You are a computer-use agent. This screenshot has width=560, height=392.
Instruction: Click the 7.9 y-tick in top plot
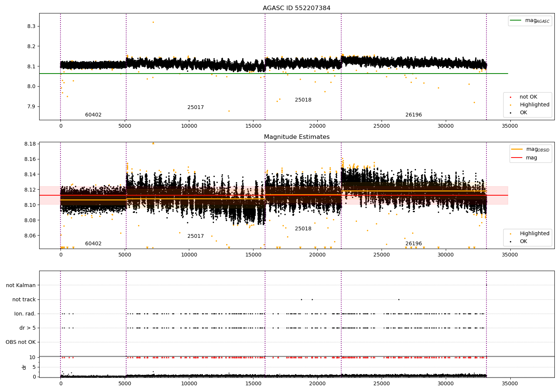31,107
